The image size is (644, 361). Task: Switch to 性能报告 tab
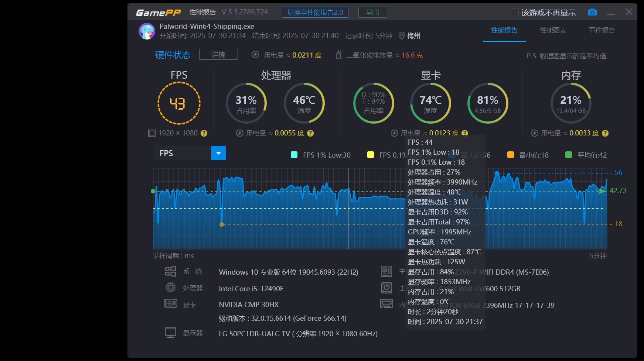pyautogui.click(x=504, y=30)
